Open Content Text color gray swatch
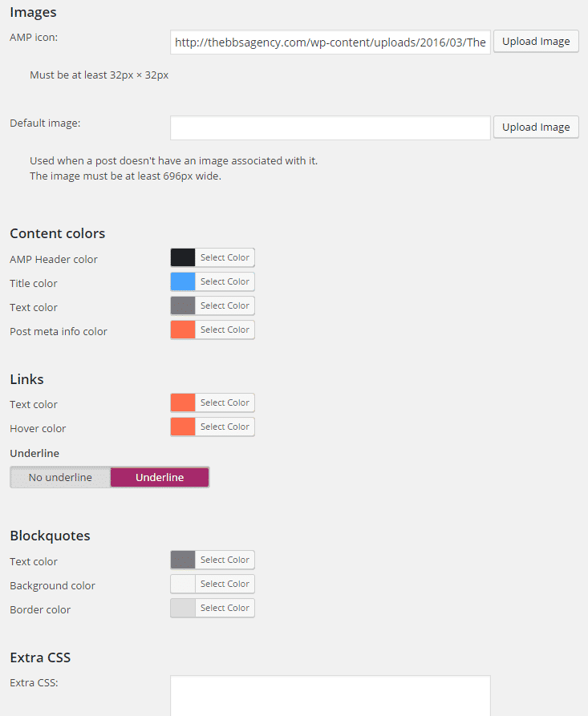The width and height of the screenshot is (588, 716). [183, 305]
